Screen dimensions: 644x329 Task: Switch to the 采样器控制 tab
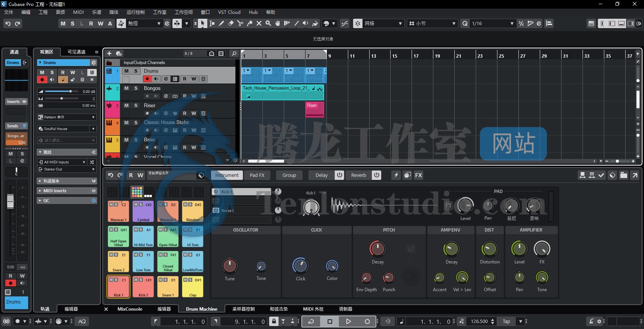point(244,309)
